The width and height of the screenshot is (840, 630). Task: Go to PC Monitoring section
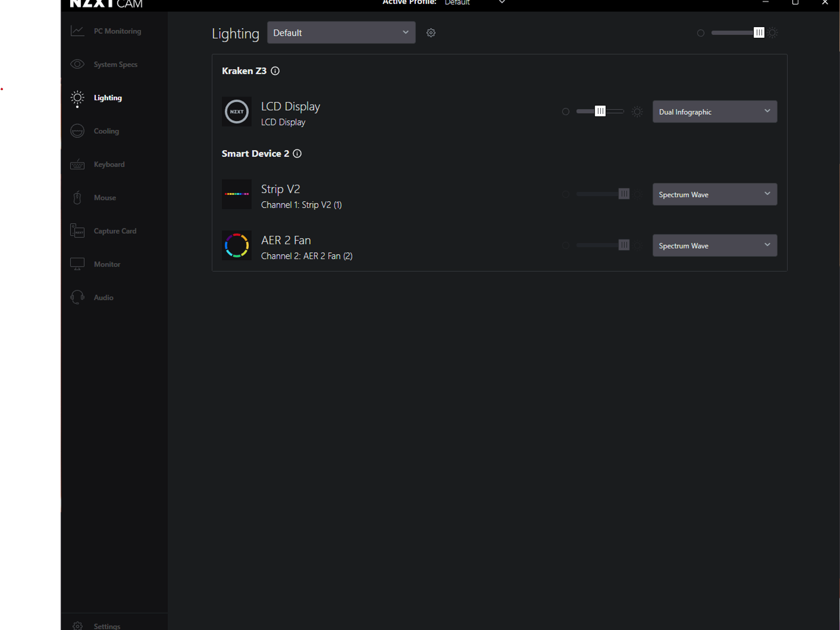[x=117, y=31]
